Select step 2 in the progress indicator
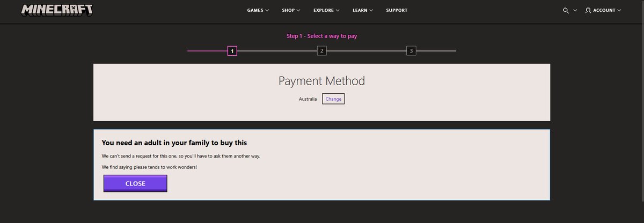 click(321, 51)
